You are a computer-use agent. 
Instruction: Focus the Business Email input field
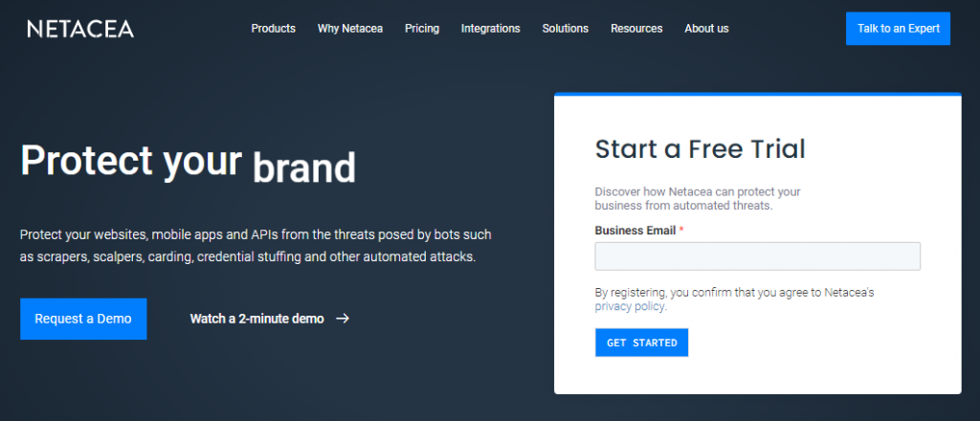pos(757,256)
